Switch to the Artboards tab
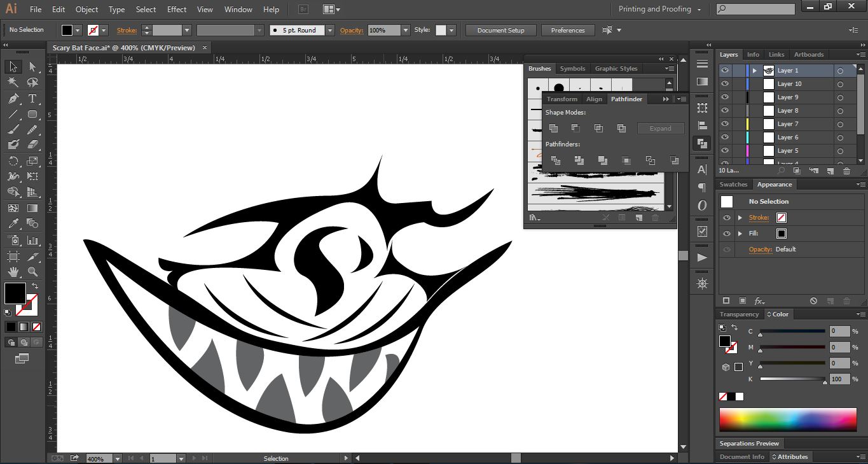Viewport: 868px width, 464px height. point(808,55)
